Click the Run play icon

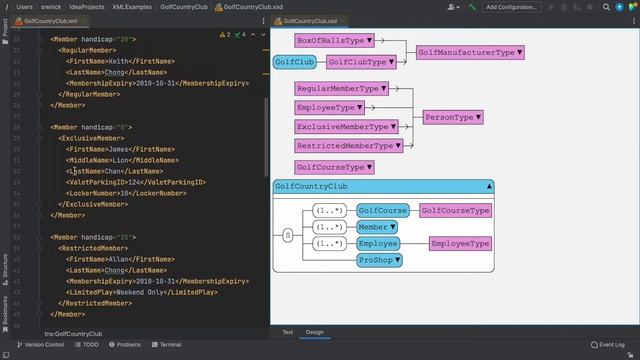pyautogui.click(x=551, y=7)
